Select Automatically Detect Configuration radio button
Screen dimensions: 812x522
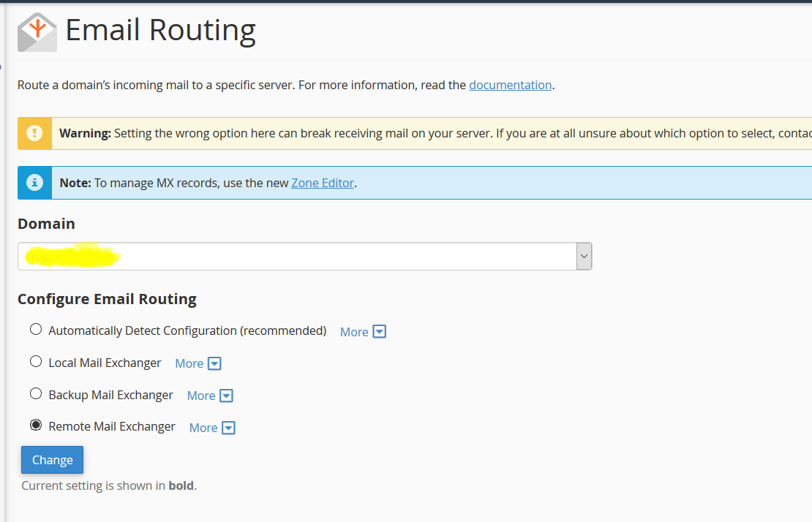tap(36, 330)
